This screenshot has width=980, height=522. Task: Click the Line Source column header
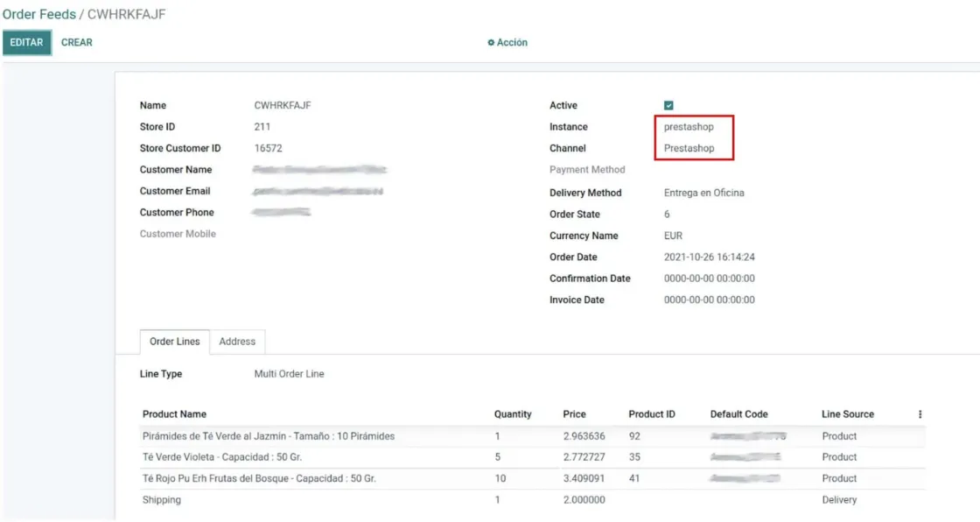[x=848, y=414]
